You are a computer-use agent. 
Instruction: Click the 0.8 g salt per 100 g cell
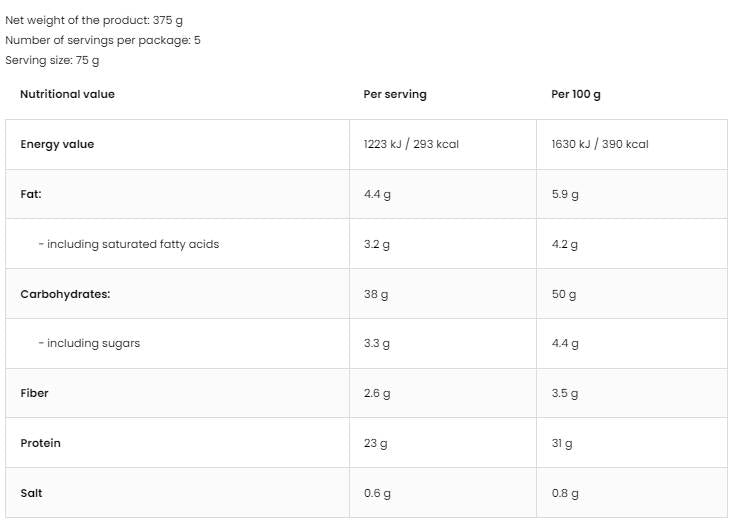pos(565,493)
